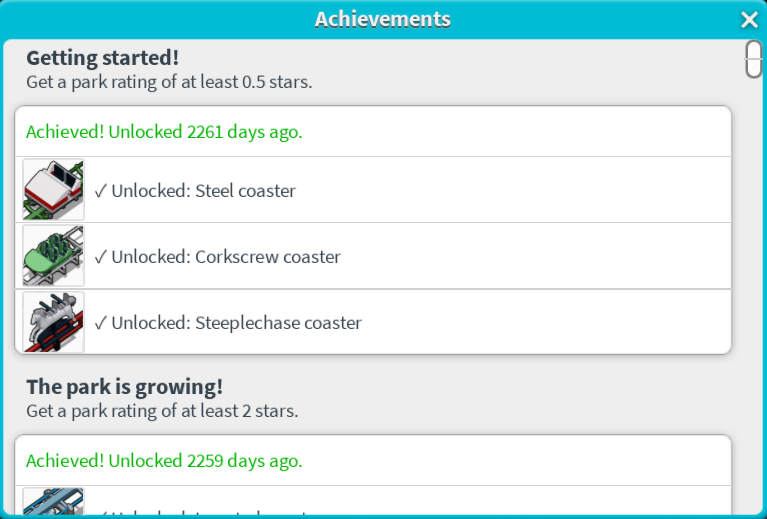Click the checkmark beside Steel coaster
The width and height of the screenshot is (767, 519).
click(100, 190)
